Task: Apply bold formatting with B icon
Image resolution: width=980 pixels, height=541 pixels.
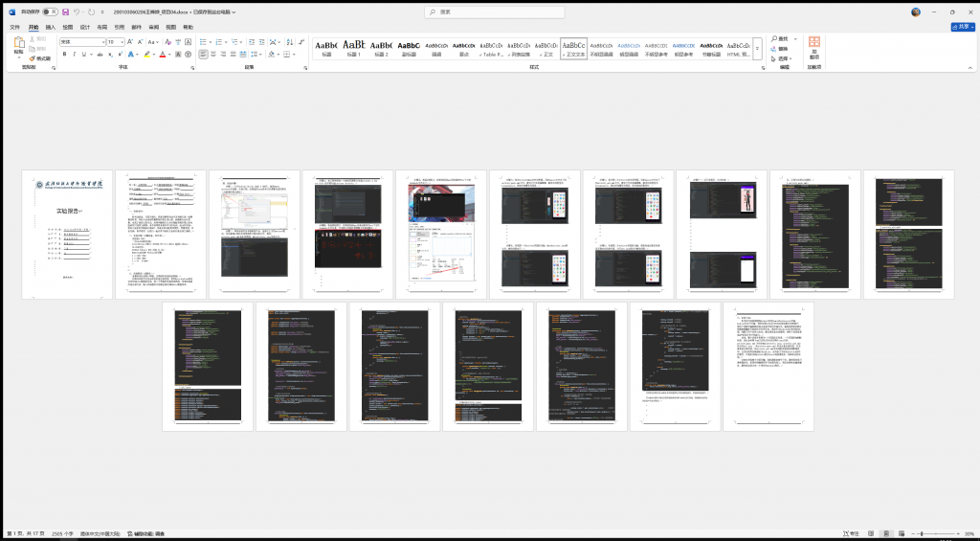Action: point(64,55)
